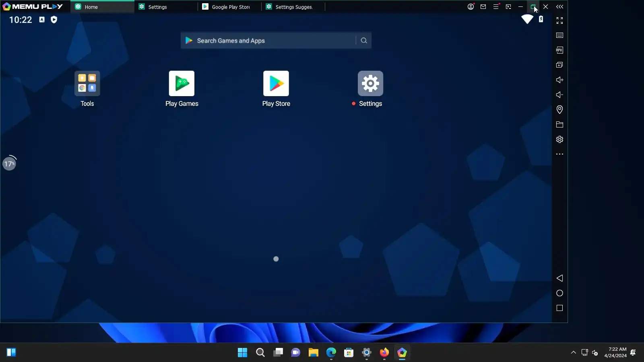Launch the Play Store app

point(276,84)
